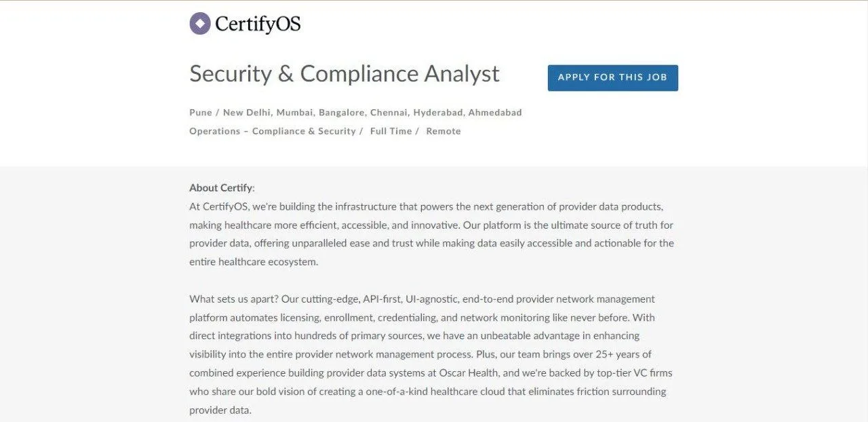Click the purple CertifyOS diamond logo icon
Screen dimensions: 868x422
(200, 24)
